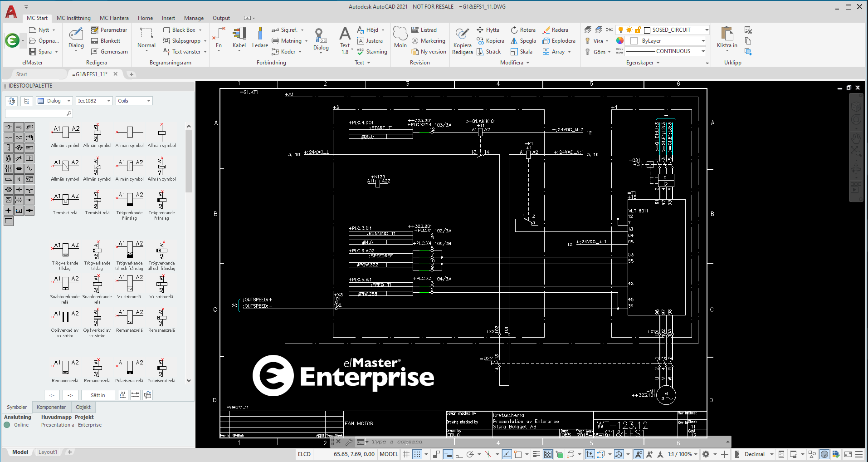The width and height of the screenshot is (868, 462).
Task: Click the Flytta move tool
Action: coord(488,30)
